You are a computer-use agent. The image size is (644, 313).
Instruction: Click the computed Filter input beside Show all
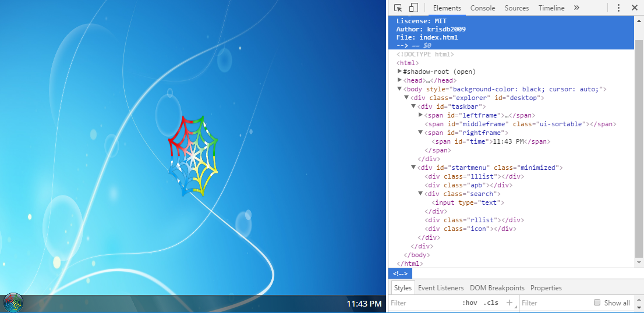(x=554, y=303)
